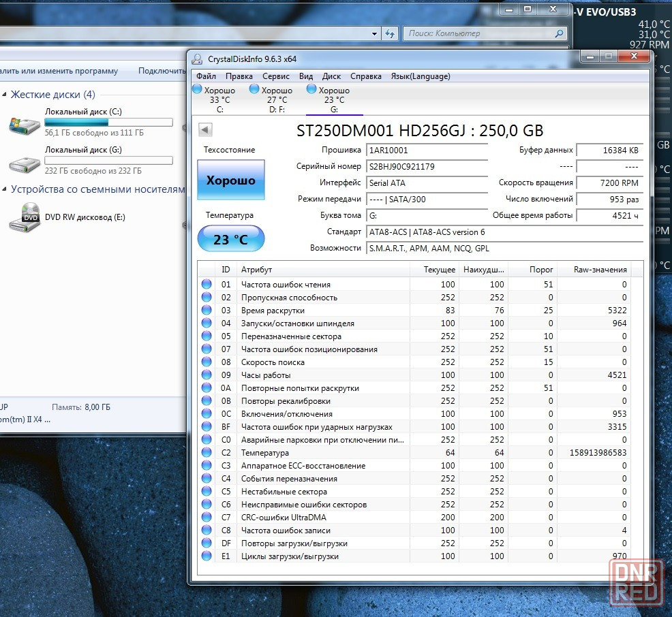This screenshot has height=617, width=672.
Task: Click the refresh button beside the address bar
Action: [x=390, y=33]
